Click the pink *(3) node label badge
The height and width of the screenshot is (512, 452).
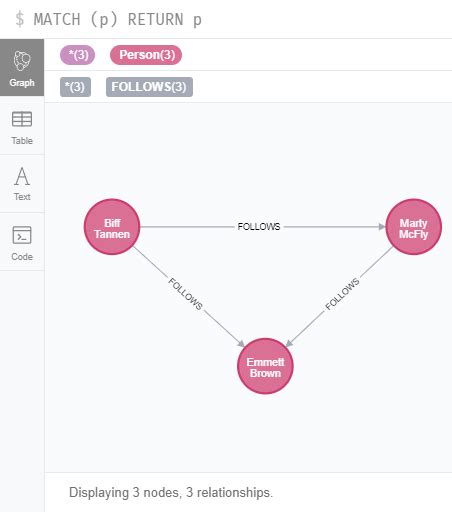click(77, 55)
